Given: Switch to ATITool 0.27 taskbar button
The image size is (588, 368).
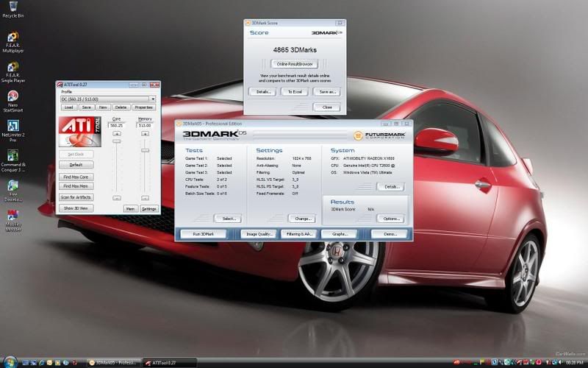Looking at the screenshot, I should [x=170, y=363].
